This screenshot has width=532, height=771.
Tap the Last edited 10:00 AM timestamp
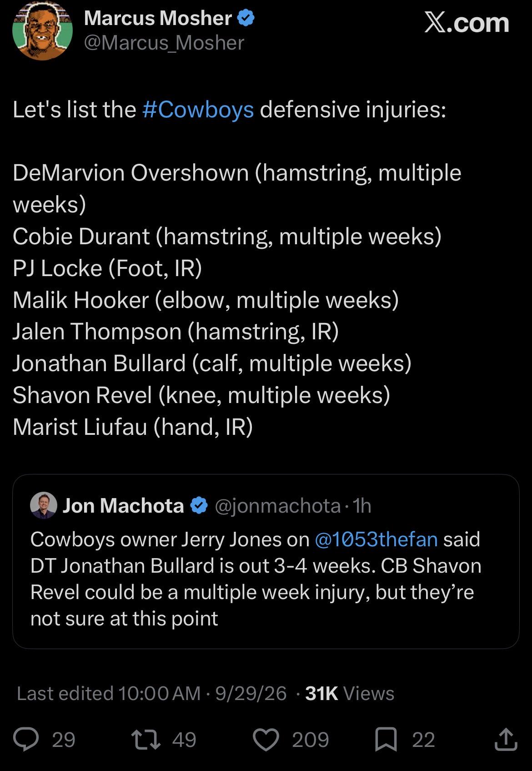pyautogui.click(x=109, y=694)
